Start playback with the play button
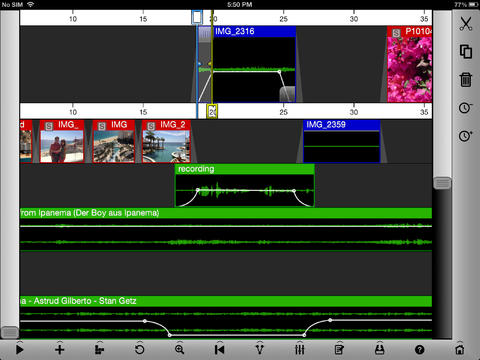The height and width of the screenshot is (360, 480). (20, 350)
